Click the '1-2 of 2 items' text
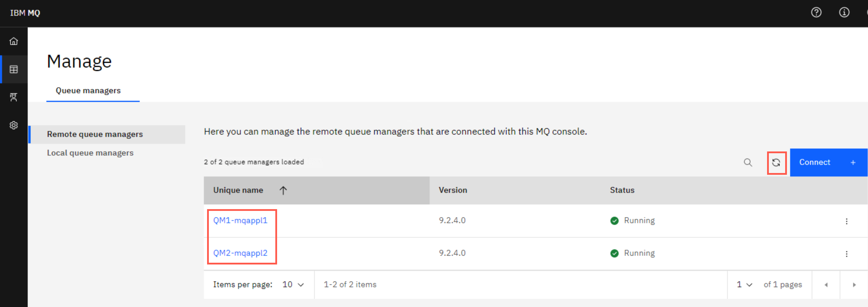 (x=350, y=285)
